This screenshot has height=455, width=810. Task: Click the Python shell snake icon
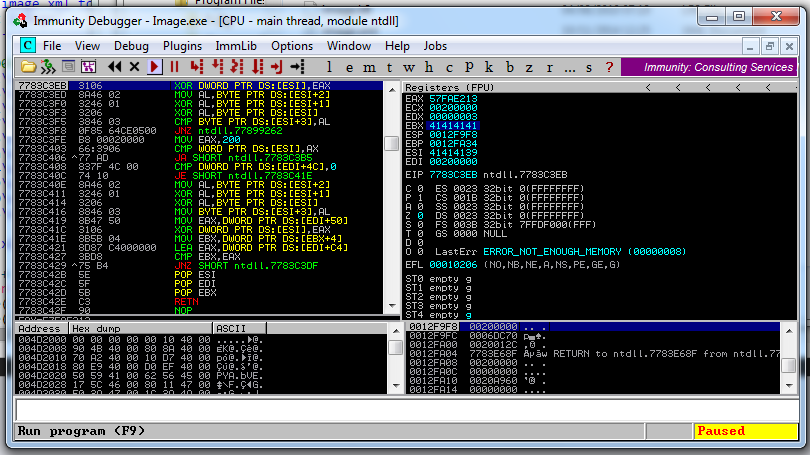pyautogui.click(x=48, y=67)
